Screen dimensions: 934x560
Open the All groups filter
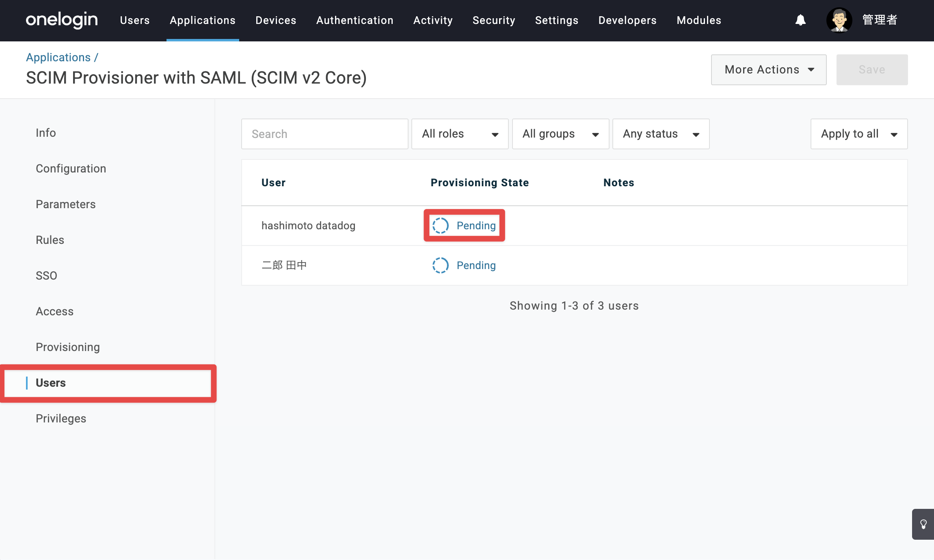tap(560, 134)
